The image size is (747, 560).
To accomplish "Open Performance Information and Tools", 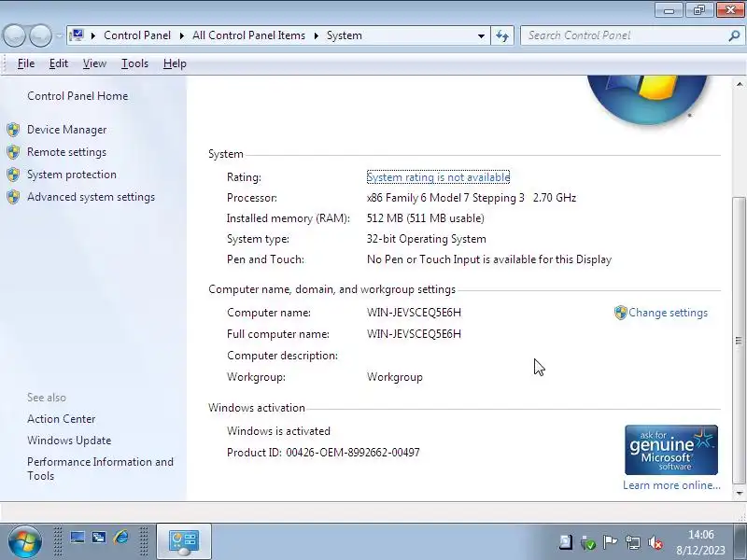I will point(100,469).
